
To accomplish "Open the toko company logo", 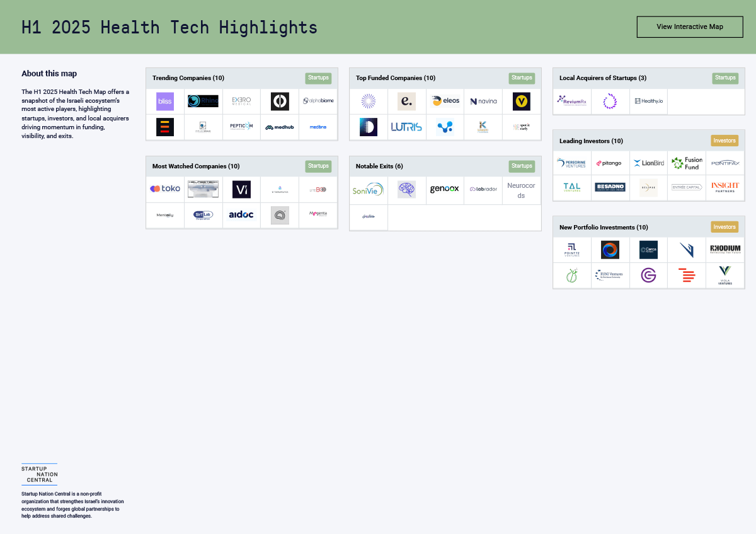I will pyautogui.click(x=165, y=189).
